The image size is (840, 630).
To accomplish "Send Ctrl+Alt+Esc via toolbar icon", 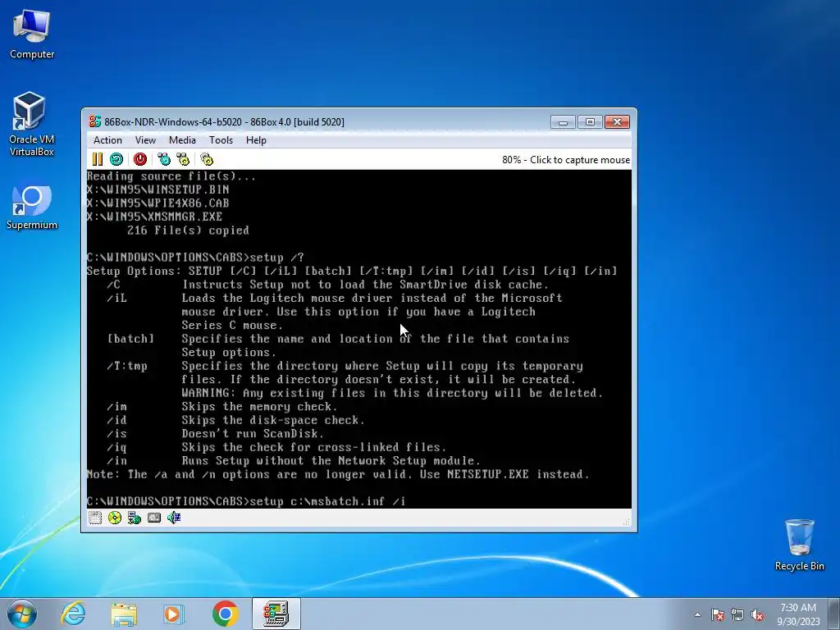I will pos(183,159).
